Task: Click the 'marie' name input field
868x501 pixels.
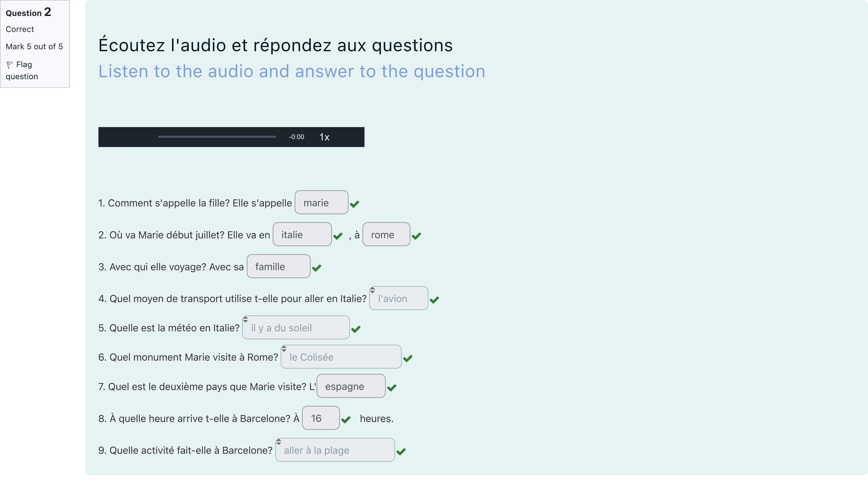Action: pyautogui.click(x=321, y=203)
